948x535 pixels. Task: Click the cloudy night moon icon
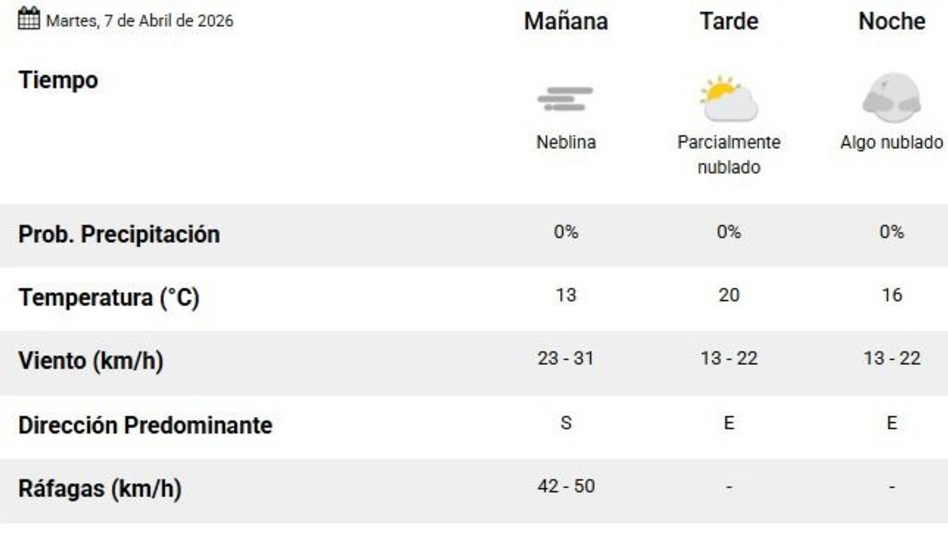coord(891,97)
